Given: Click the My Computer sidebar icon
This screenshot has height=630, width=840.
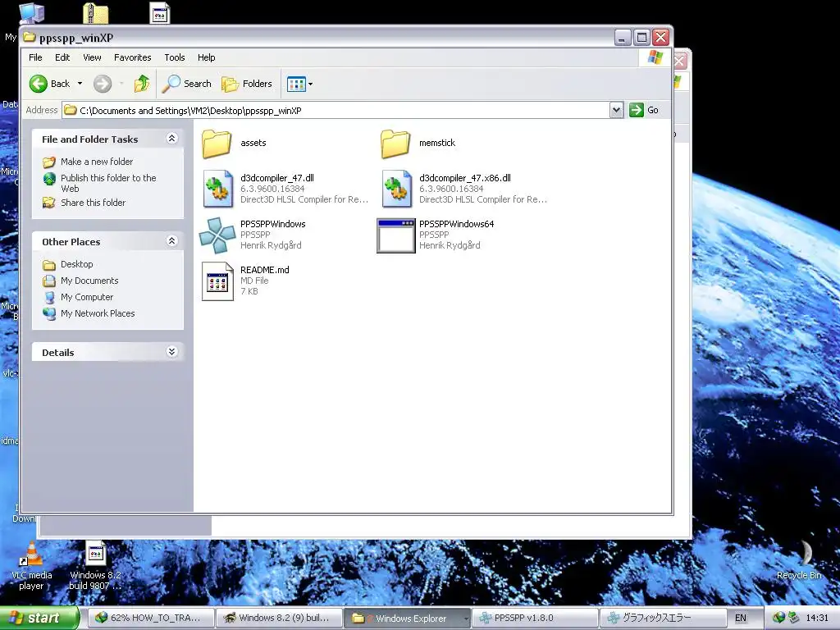Looking at the screenshot, I should click(49, 297).
